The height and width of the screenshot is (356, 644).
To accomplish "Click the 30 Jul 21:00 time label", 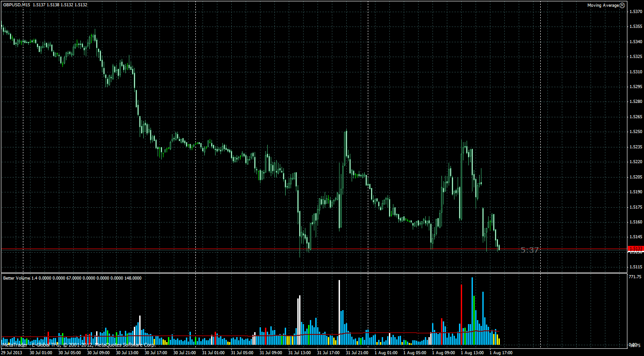I will coord(184,353).
